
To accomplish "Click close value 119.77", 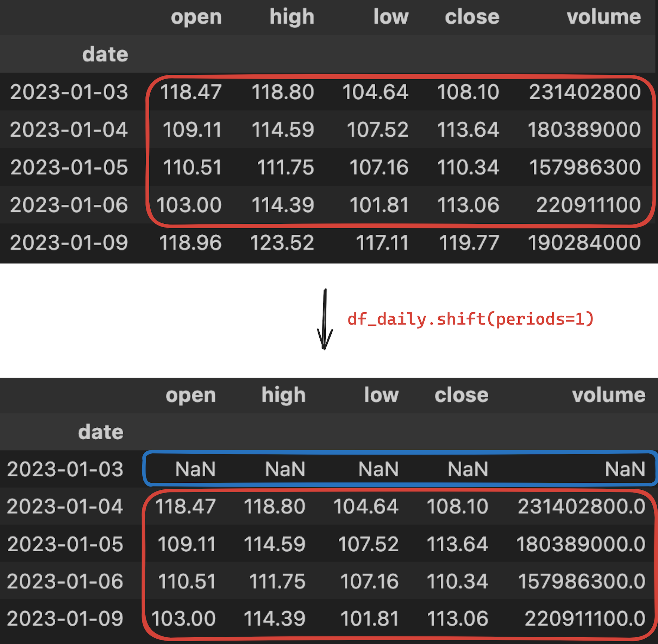I will click(x=469, y=242).
